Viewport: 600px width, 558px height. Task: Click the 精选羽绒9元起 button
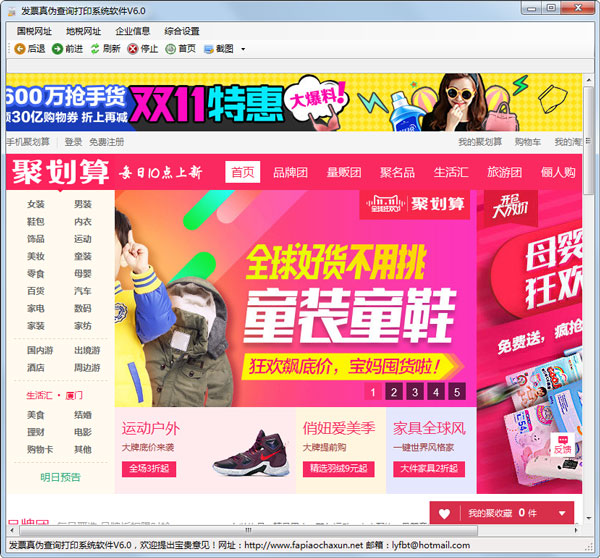pos(339,469)
